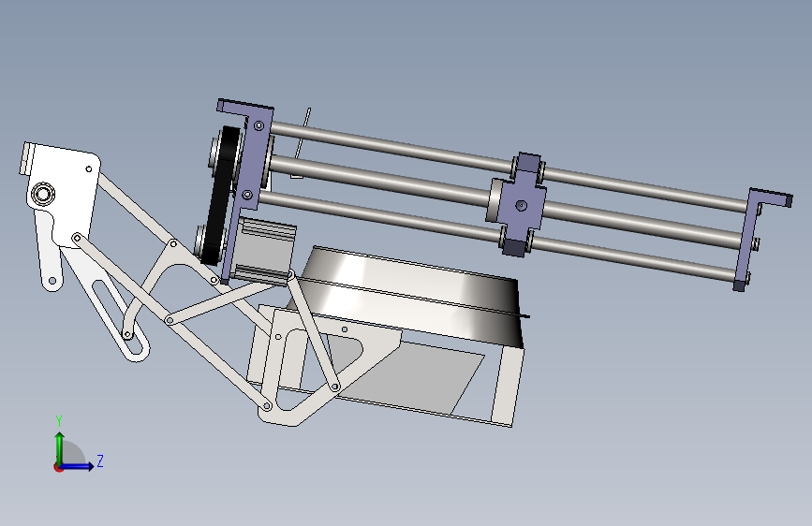Select the black drive belt in the model
This screenshot has height=526, width=812.
222,196
